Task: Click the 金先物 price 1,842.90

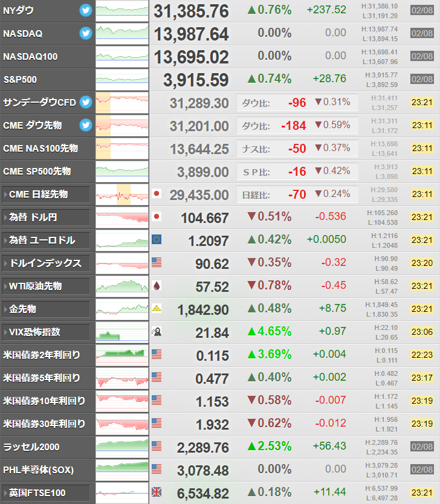Action: [203, 310]
